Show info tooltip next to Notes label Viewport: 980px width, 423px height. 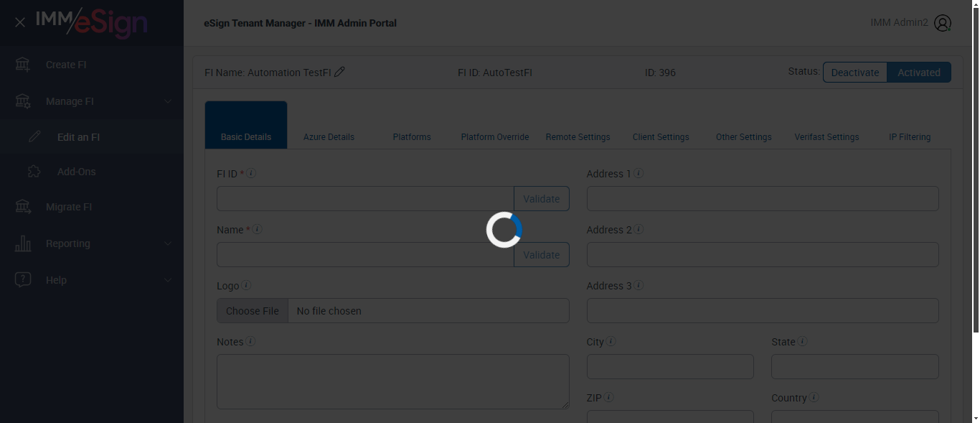tap(250, 341)
